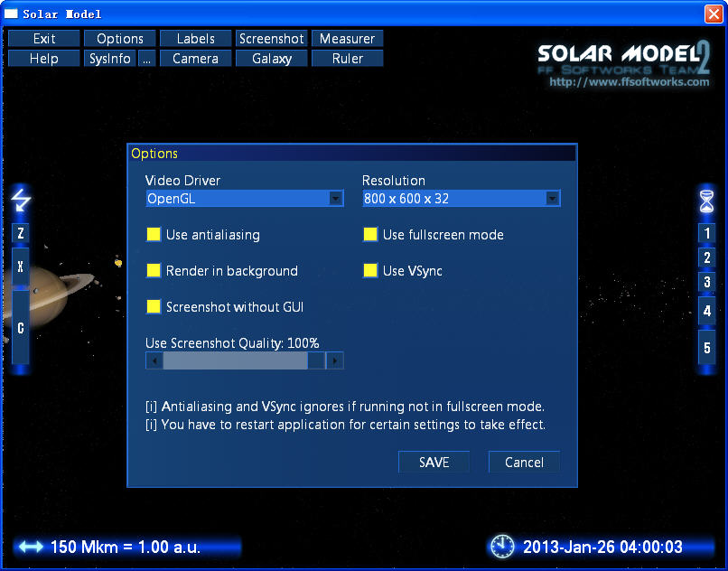Choose time speed preset 3
The image size is (728, 571).
pos(706,282)
